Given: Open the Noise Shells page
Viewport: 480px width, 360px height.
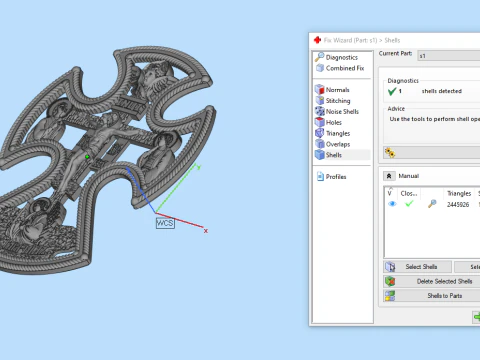Looking at the screenshot, I should 337,111.
